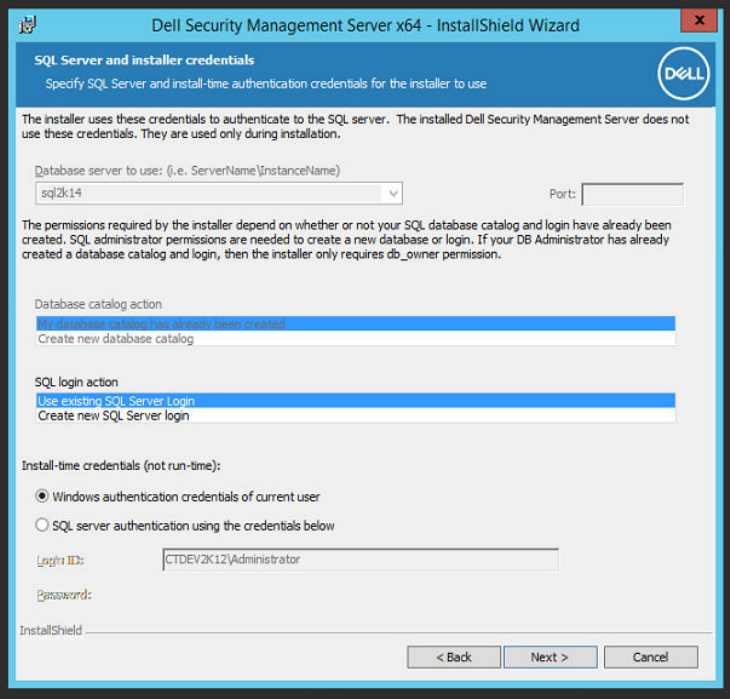
Task: Click the installer icon in the title bar
Action: (x=27, y=25)
